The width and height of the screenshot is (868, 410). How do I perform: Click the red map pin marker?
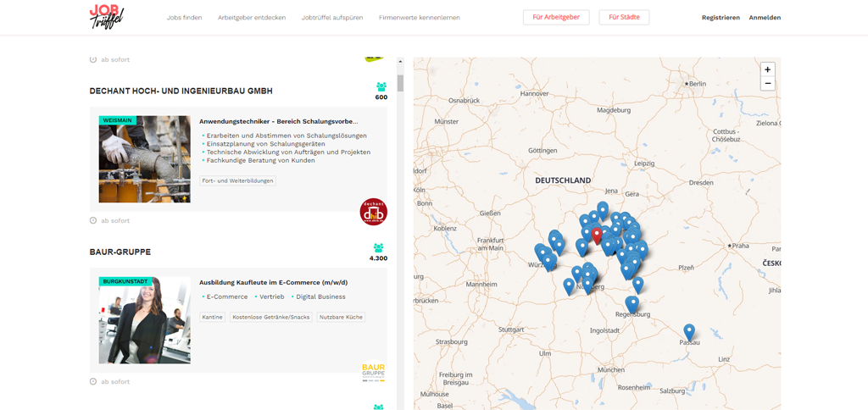597,235
